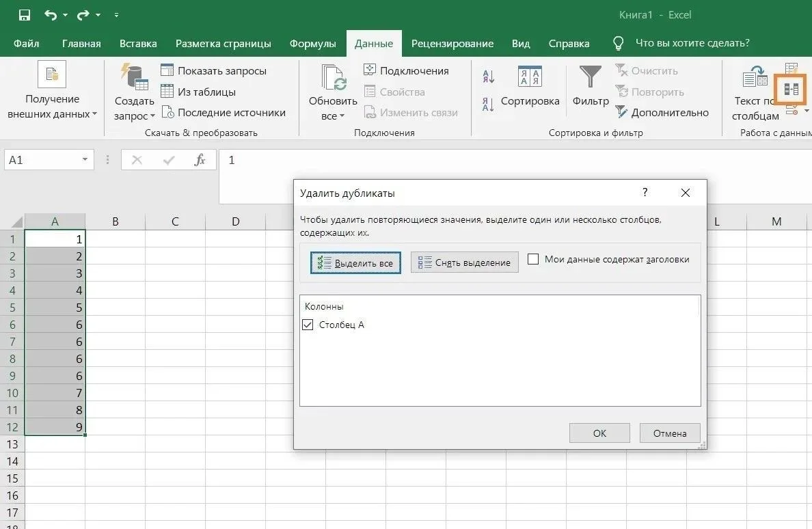Click the Фильтр funnel icon

click(x=590, y=77)
